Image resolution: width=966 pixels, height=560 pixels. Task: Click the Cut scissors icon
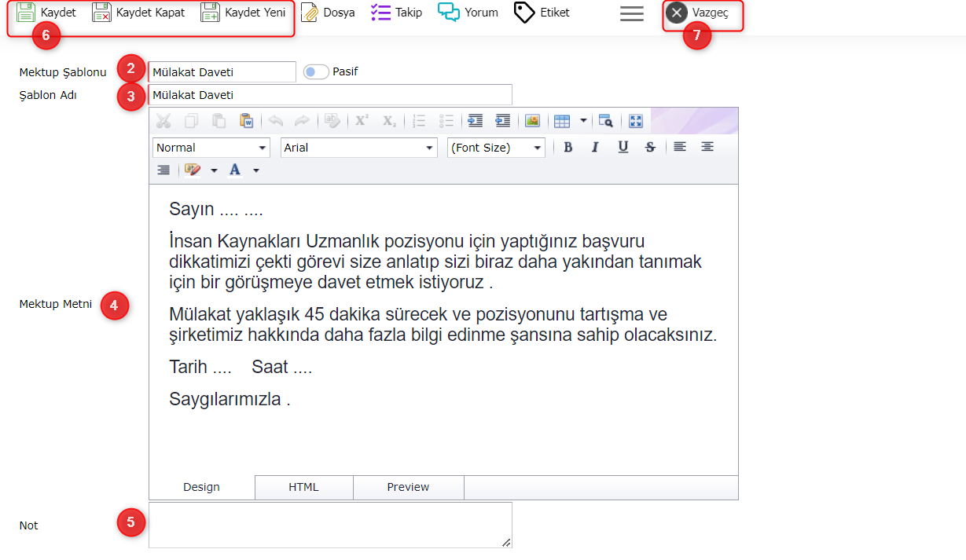click(163, 121)
